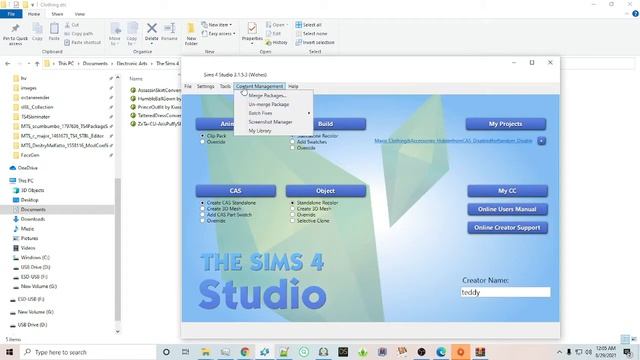Open Sims 4 Studio Tools menu
Image resolution: width=640 pixels, height=360 pixels.
click(225, 87)
